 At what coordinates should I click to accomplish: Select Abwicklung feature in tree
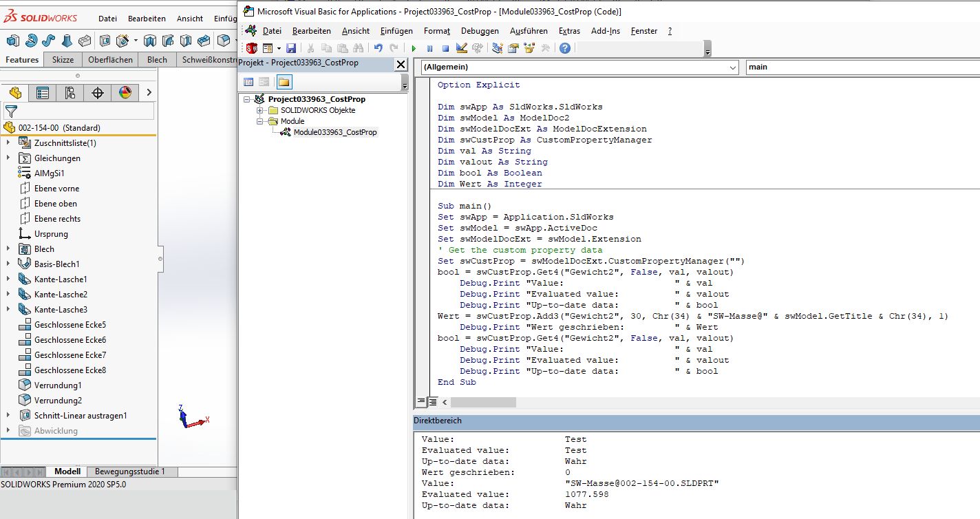tap(56, 430)
